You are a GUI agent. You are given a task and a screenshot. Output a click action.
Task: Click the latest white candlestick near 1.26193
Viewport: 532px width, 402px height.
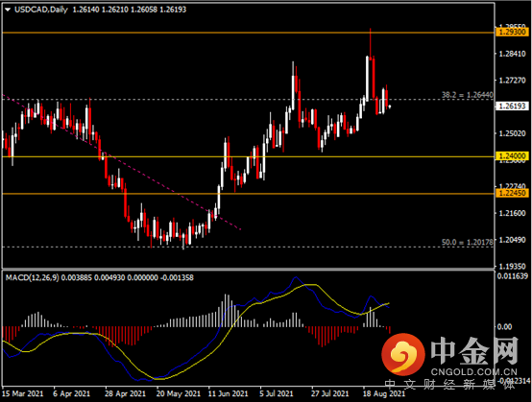click(390, 106)
